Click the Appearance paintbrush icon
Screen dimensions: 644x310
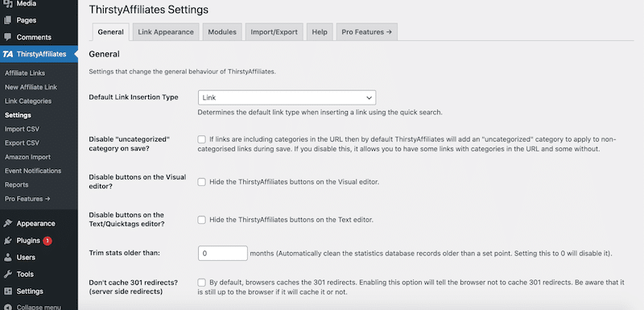point(7,223)
